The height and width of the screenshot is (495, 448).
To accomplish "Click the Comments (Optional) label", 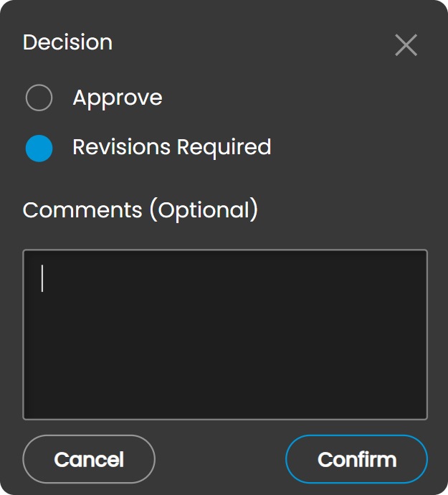I will (140, 210).
